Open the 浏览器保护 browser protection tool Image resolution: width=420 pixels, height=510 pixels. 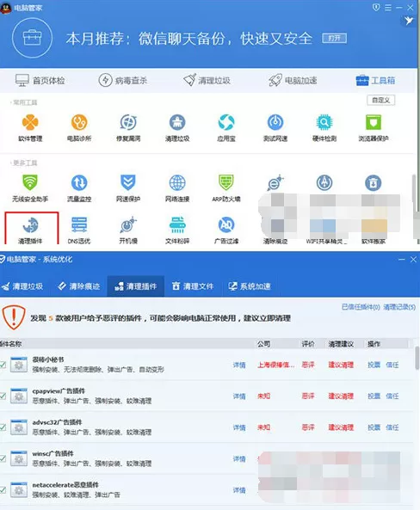tap(374, 128)
